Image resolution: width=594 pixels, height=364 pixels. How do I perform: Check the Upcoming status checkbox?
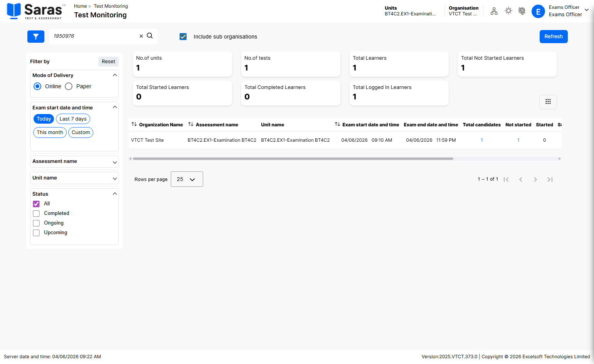(x=36, y=233)
